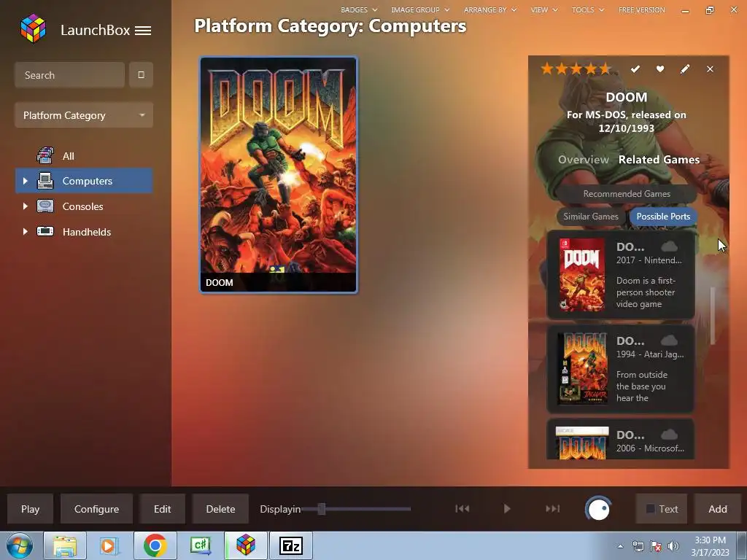Open the Platform Category dropdown

click(84, 115)
